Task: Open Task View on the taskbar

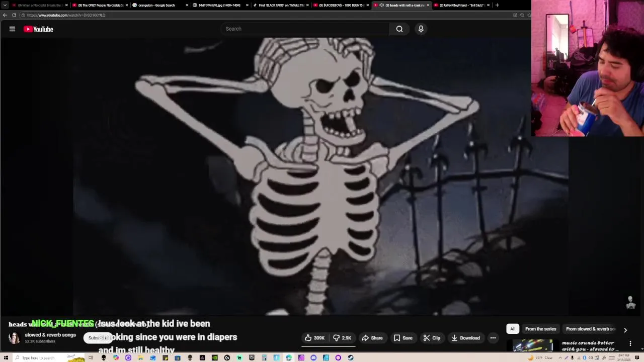Action: click(91, 358)
